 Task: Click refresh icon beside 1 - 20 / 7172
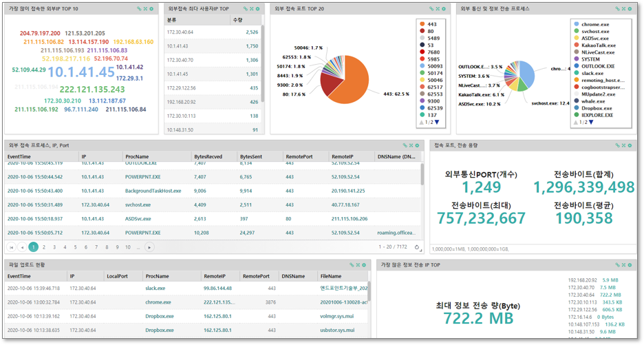click(417, 247)
